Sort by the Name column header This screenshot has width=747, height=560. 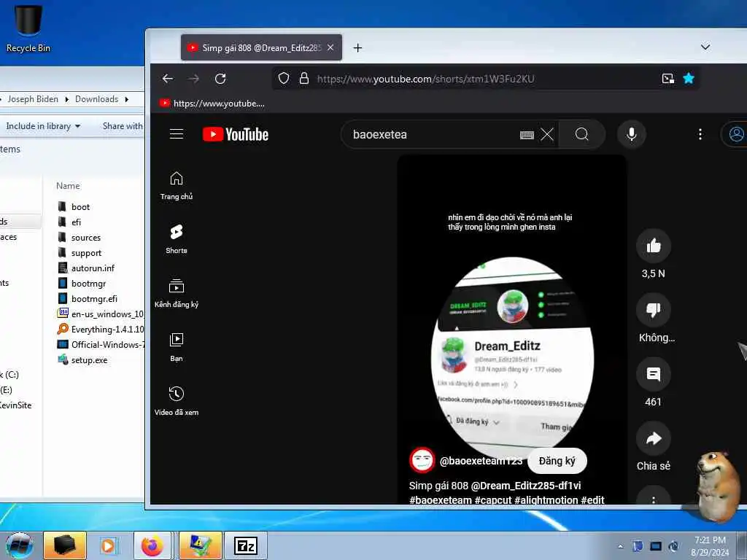[x=68, y=186]
